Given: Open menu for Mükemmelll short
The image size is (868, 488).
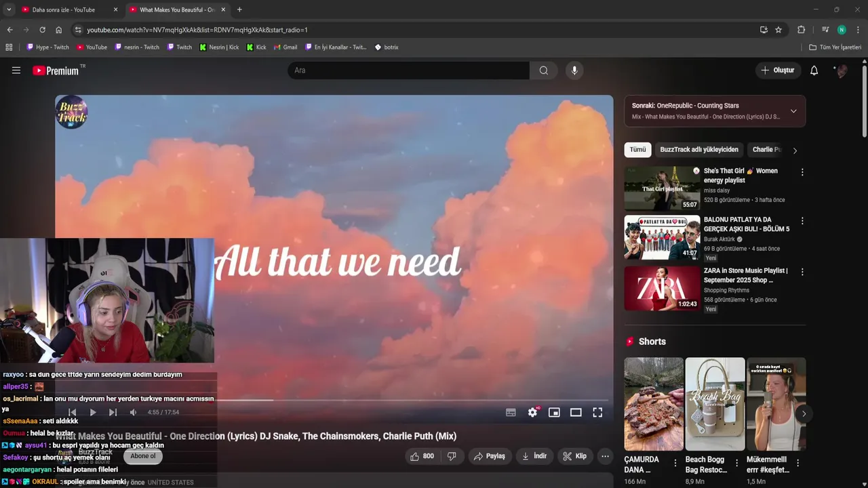Looking at the screenshot, I should pyautogui.click(x=797, y=463).
